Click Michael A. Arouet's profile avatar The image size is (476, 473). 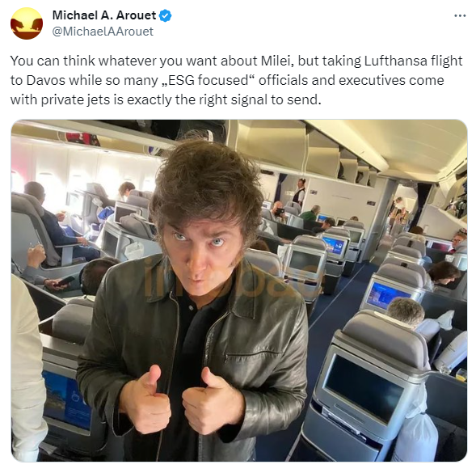click(27, 23)
